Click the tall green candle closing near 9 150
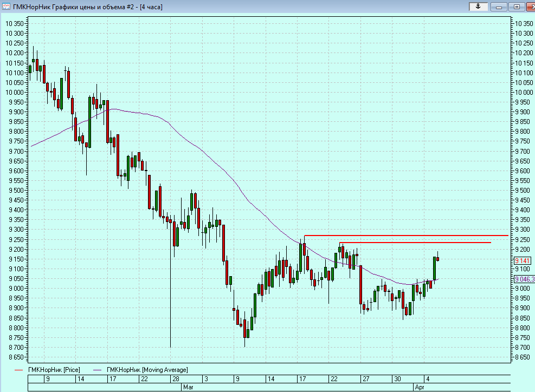Viewport: 535px width, 392px height. [x=434, y=269]
